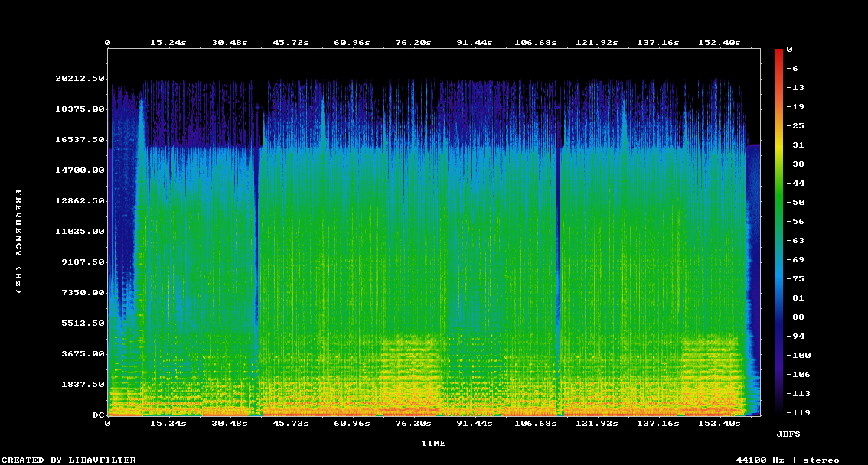Viewport: 868px width, 465px height.
Task: Click the 11025.00 frequency tick label
Action: (80, 232)
